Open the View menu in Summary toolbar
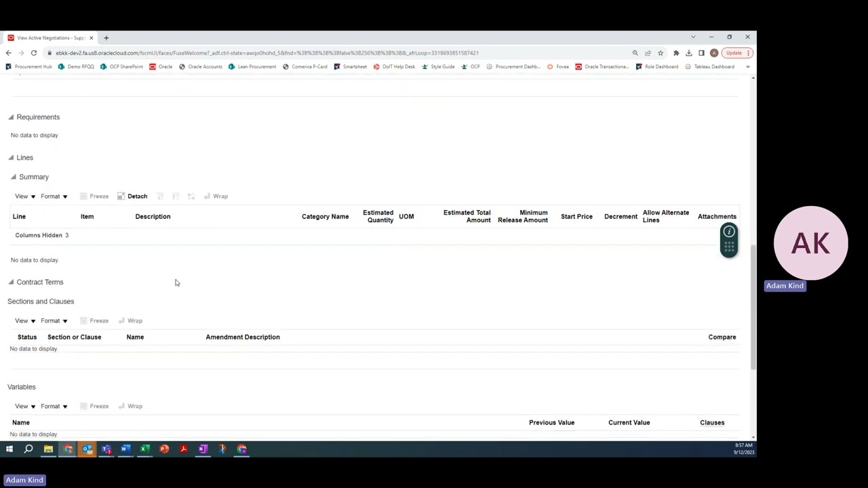 [25, 197]
